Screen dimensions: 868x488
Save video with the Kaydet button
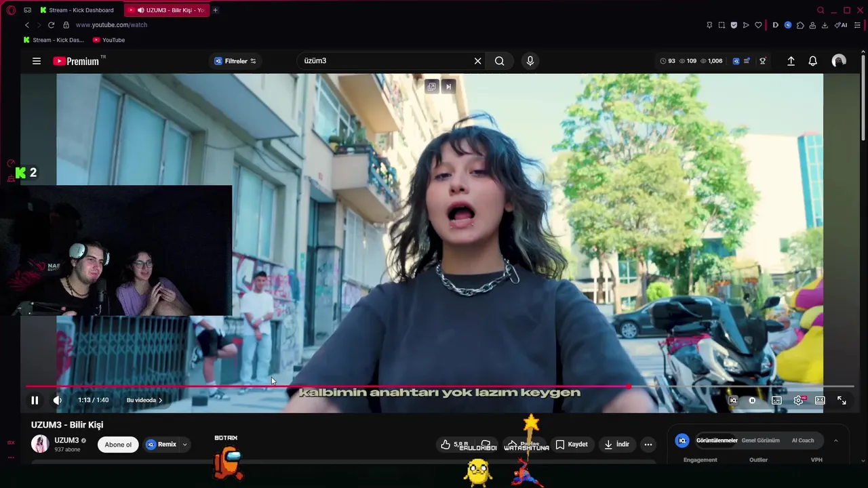[572, 445]
